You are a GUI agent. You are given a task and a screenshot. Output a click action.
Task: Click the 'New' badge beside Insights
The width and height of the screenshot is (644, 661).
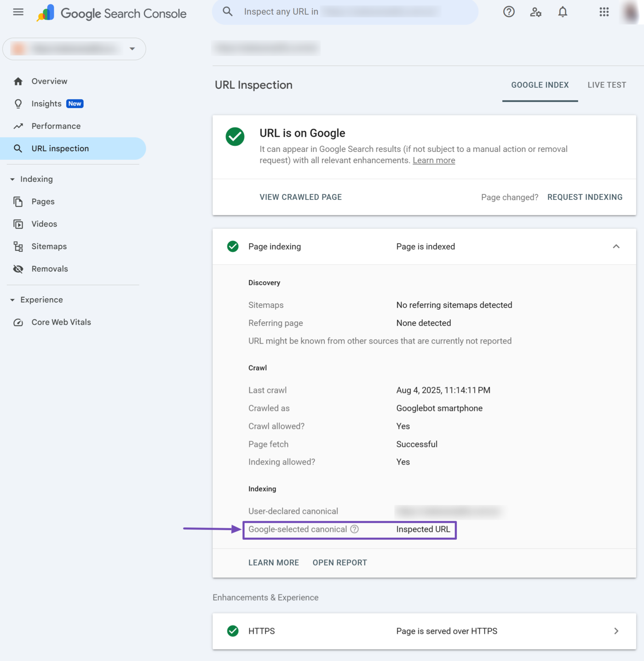coord(75,104)
